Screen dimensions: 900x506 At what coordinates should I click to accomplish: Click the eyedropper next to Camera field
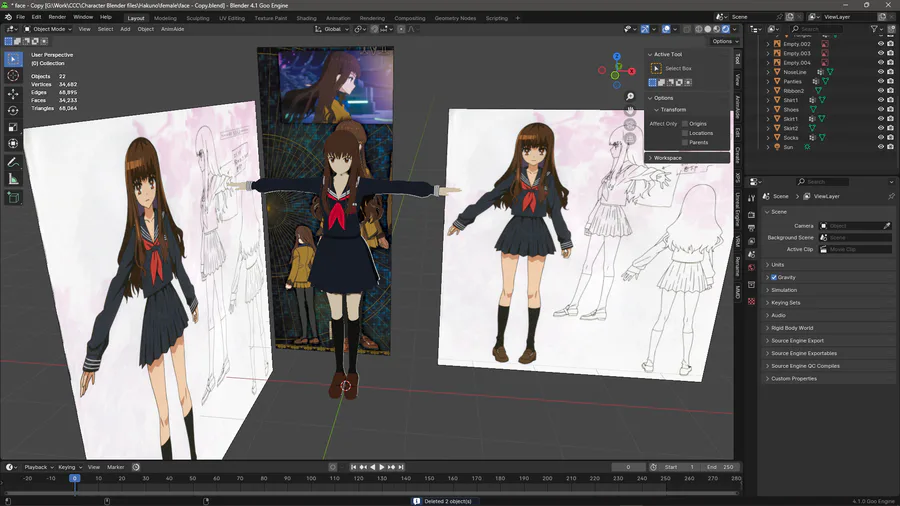887,225
